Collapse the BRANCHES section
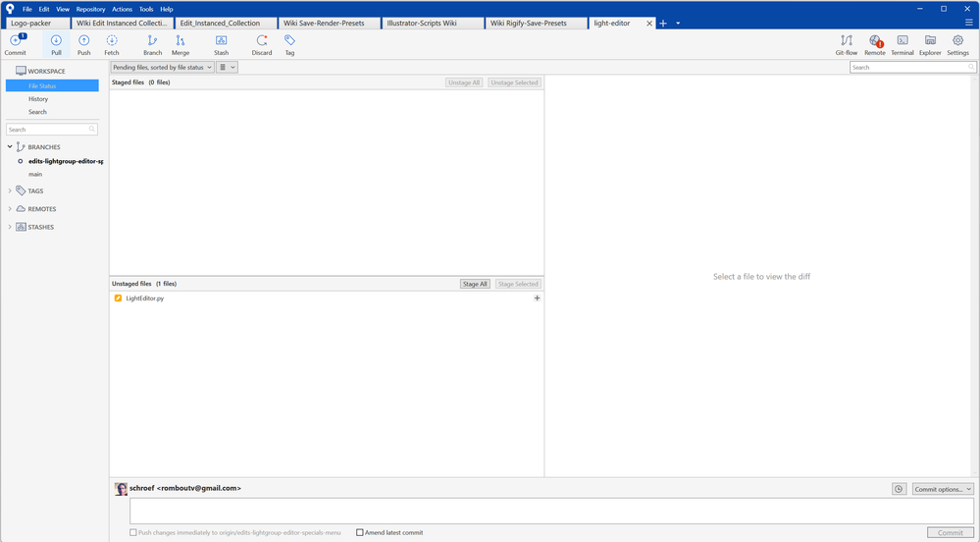The height and width of the screenshot is (542, 980). (x=10, y=146)
